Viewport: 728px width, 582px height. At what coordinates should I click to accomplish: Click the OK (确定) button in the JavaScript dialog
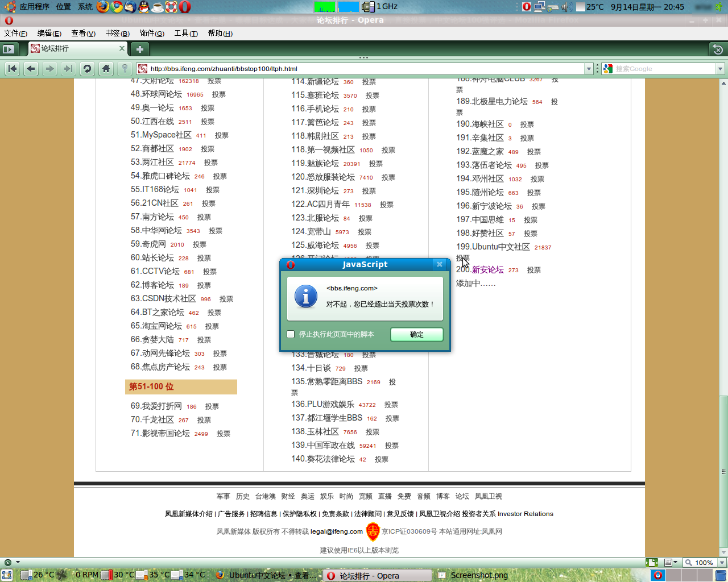point(417,334)
